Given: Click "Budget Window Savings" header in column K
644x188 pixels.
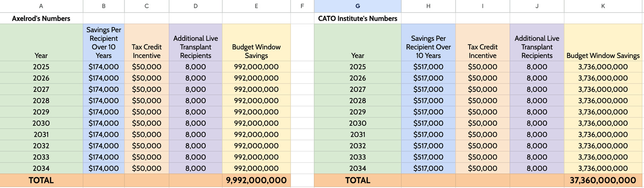Looking at the screenshot, I should click(604, 42).
